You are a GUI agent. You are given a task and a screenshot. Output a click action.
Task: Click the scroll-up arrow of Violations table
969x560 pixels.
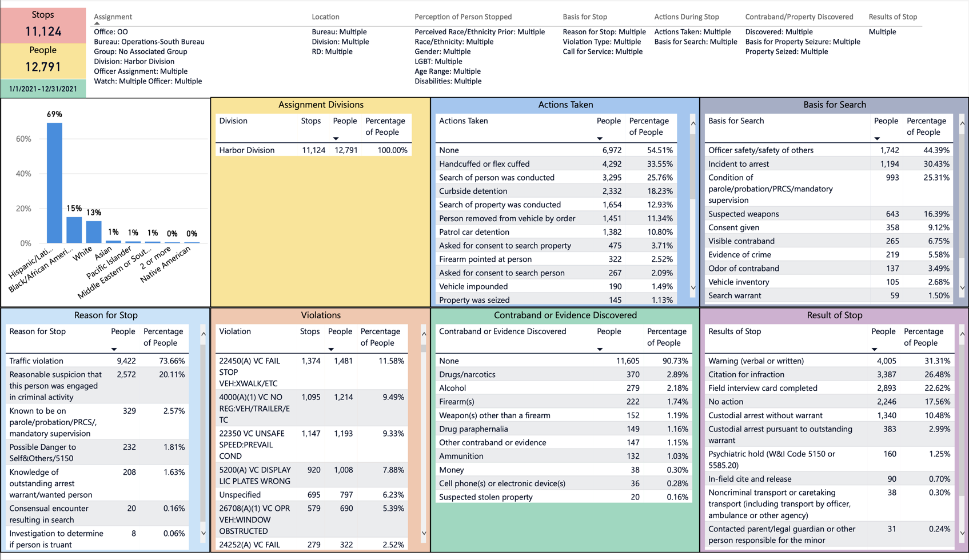coord(424,334)
